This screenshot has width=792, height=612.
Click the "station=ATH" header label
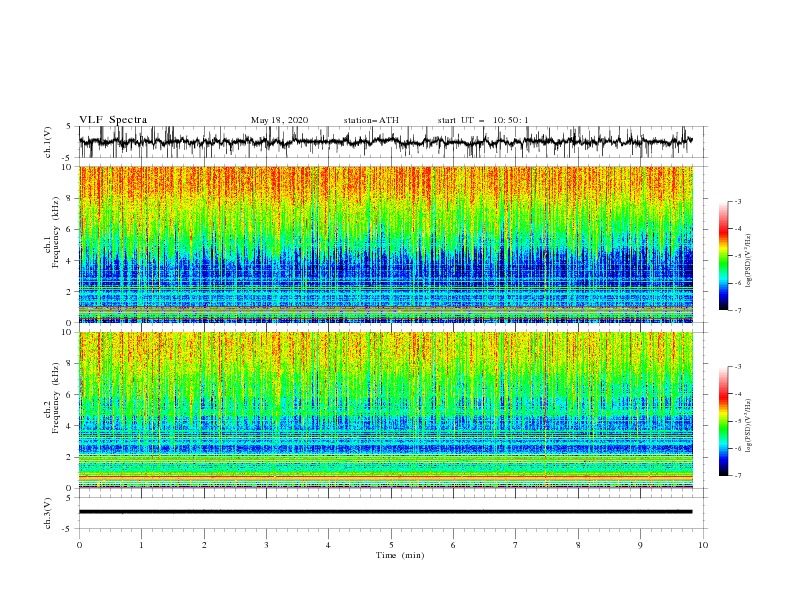click(x=371, y=120)
